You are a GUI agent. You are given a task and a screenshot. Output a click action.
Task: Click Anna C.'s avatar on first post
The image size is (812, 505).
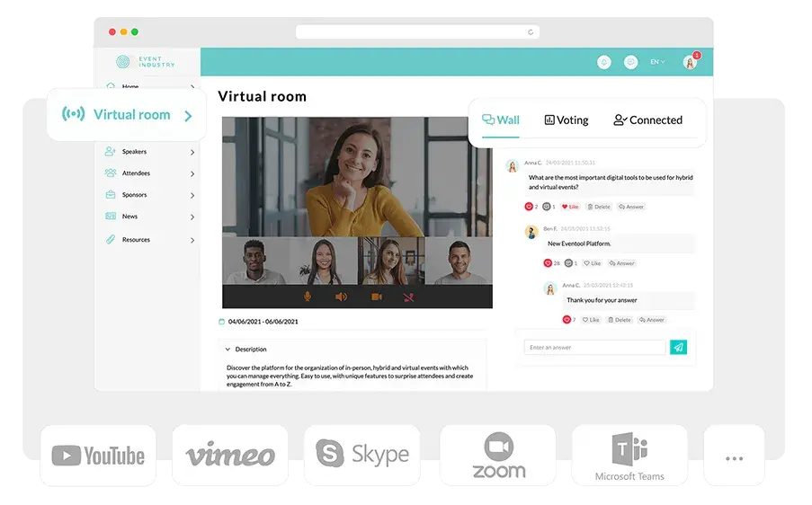(x=513, y=165)
